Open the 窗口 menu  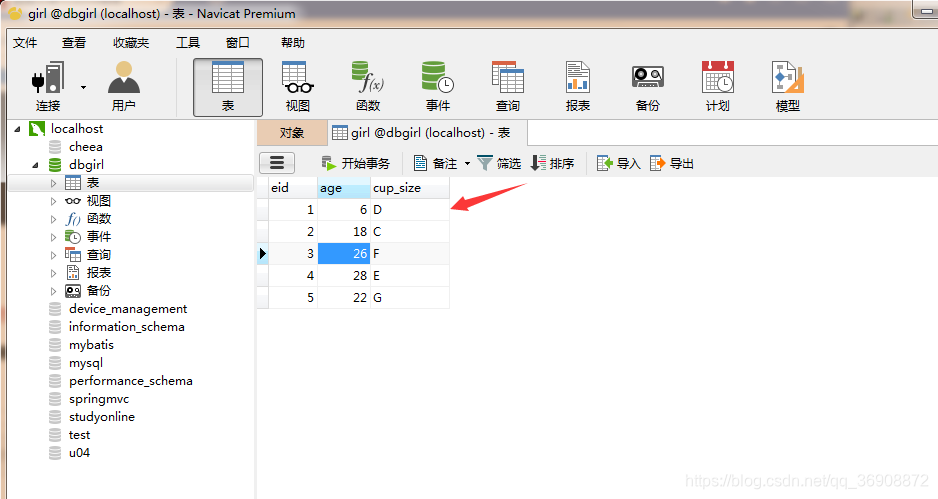tap(237, 42)
